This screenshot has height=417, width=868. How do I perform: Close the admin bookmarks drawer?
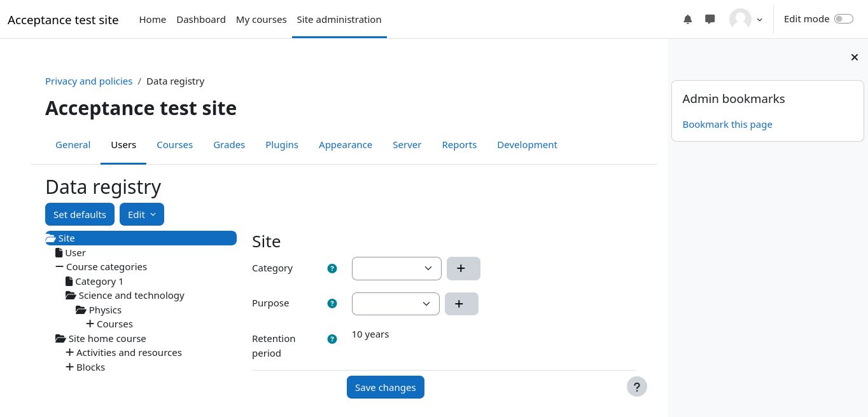pyautogui.click(x=854, y=57)
